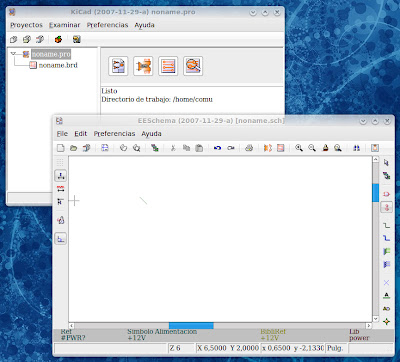Click the scroll right arrow of EESchema canvas
The width and height of the screenshot is (400, 362).
pos(369,325)
